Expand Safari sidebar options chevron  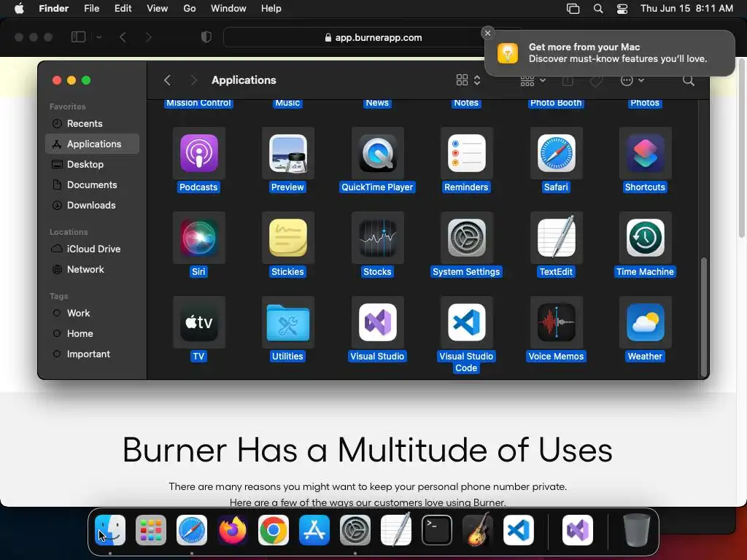[98, 37]
